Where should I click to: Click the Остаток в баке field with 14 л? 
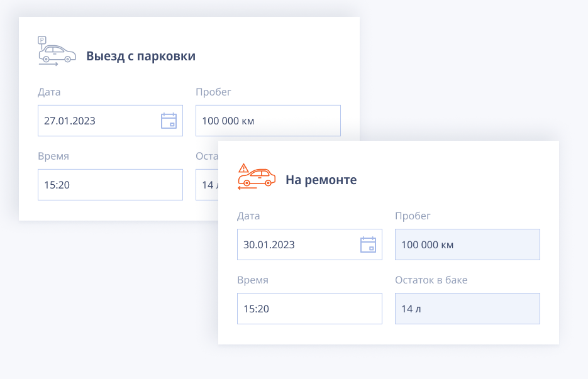tap(467, 309)
